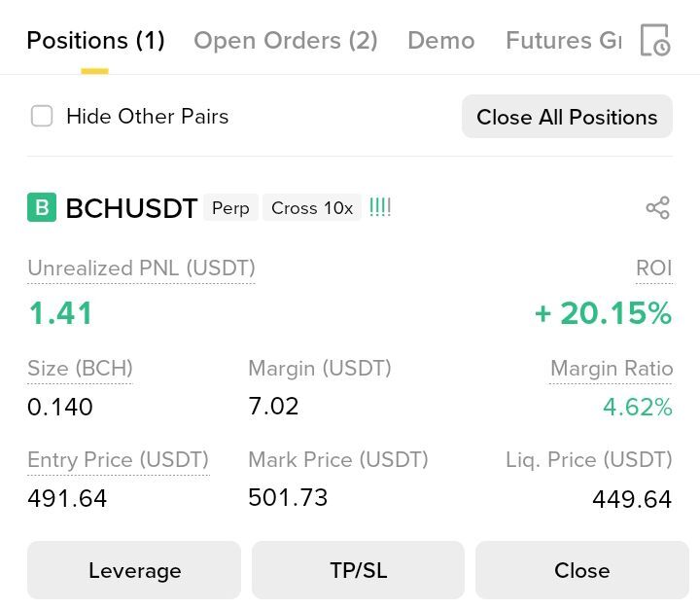Select the Demo tab
This screenshot has height=609, width=700.
(x=441, y=41)
